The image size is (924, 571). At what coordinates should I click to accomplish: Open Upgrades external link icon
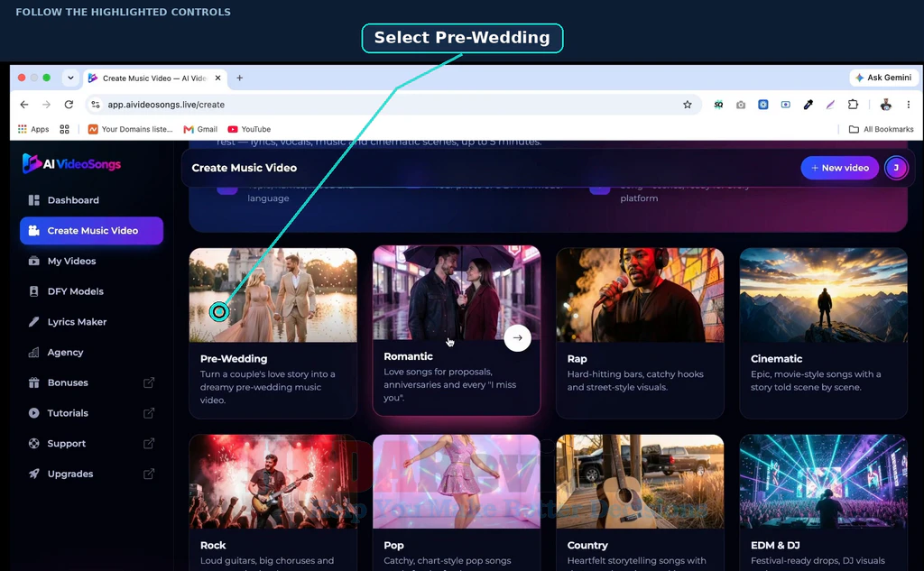coord(149,474)
